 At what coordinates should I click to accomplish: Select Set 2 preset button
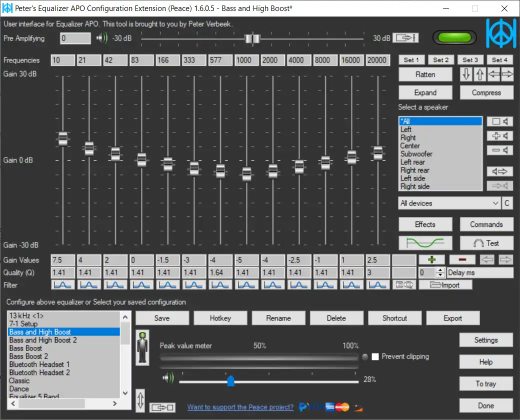440,60
